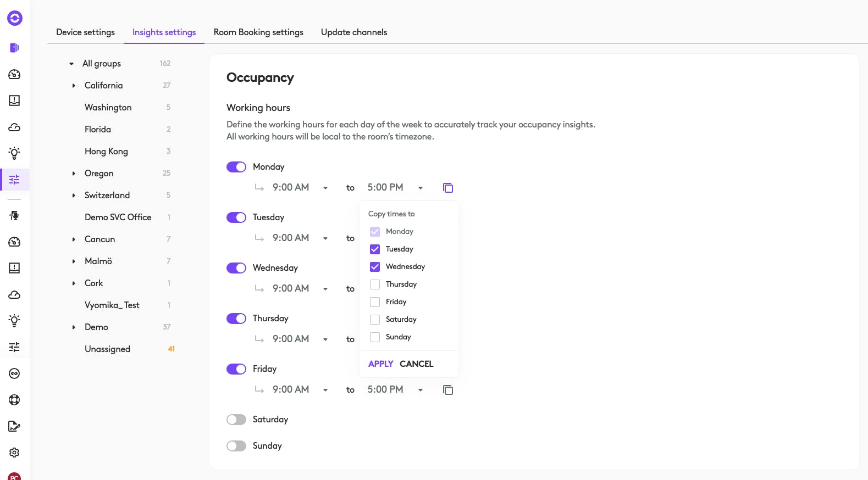Check the Thursday checkbox in copy popup
Screen dimensions: 868x480
[x=375, y=284]
